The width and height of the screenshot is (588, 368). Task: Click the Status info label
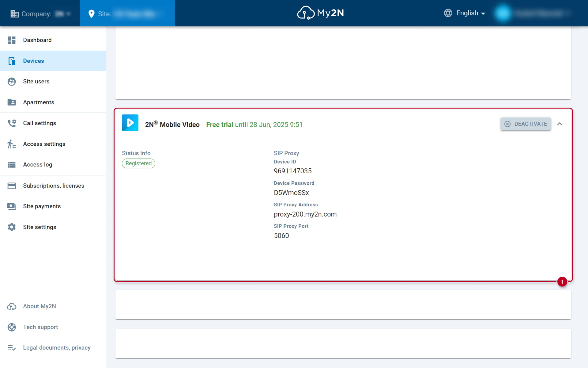(x=136, y=153)
